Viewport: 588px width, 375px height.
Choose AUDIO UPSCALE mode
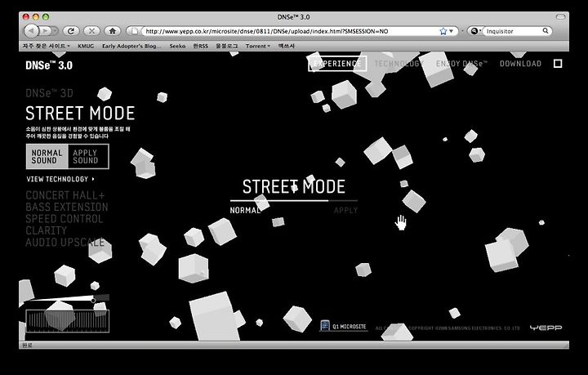click(65, 243)
